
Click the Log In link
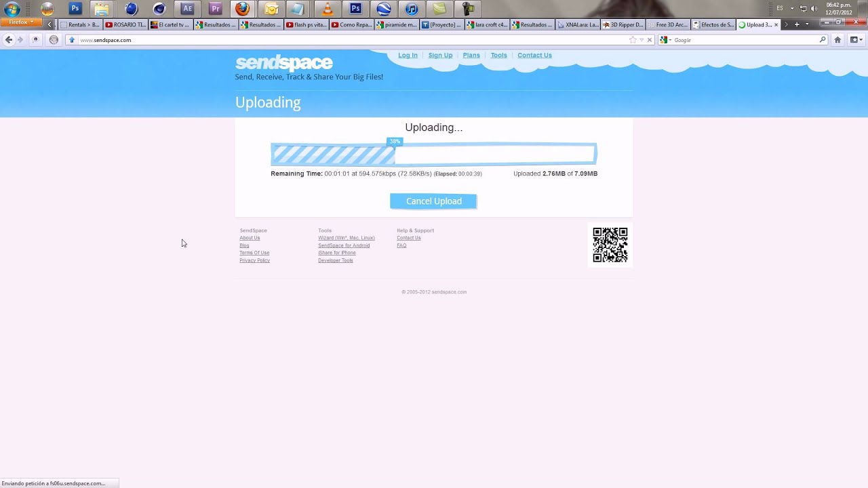(x=408, y=56)
